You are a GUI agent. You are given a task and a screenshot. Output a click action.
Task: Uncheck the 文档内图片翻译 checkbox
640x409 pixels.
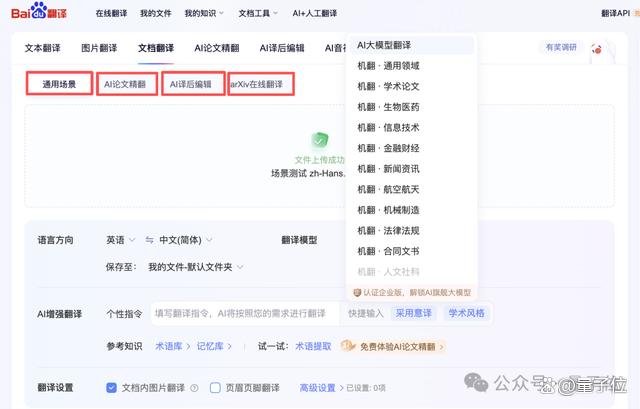tap(111, 387)
